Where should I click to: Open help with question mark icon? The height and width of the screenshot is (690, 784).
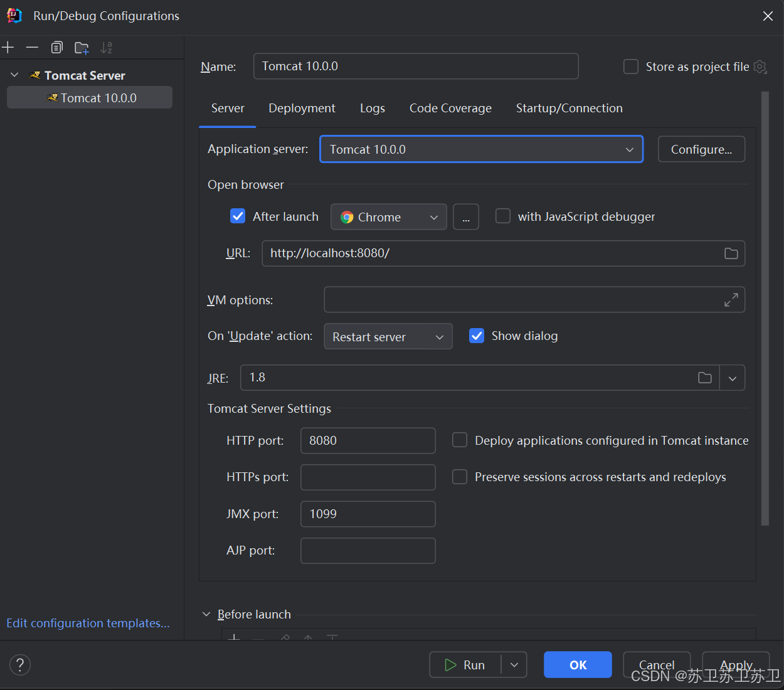[20, 665]
